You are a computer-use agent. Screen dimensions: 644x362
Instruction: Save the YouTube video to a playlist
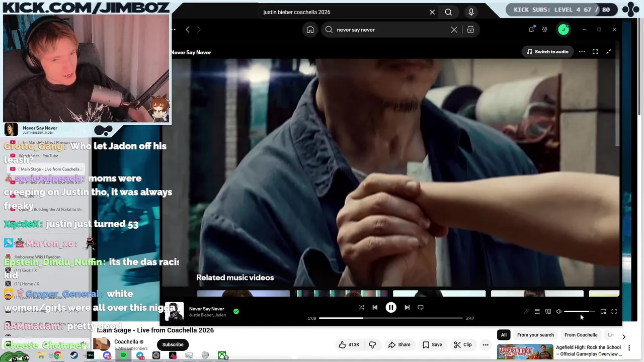[432, 344]
